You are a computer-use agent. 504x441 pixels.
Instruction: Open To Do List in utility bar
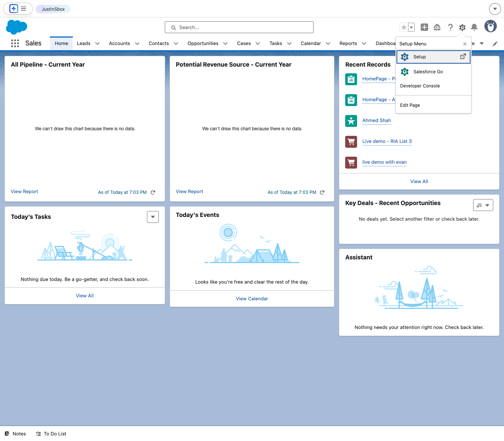[x=51, y=434]
